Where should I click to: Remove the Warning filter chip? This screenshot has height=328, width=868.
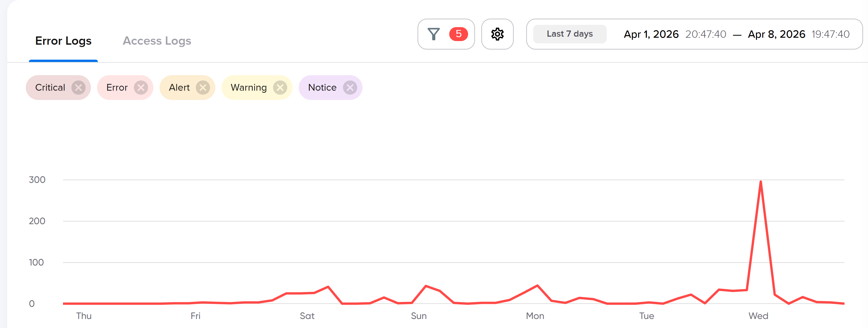click(x=280, y=88)
